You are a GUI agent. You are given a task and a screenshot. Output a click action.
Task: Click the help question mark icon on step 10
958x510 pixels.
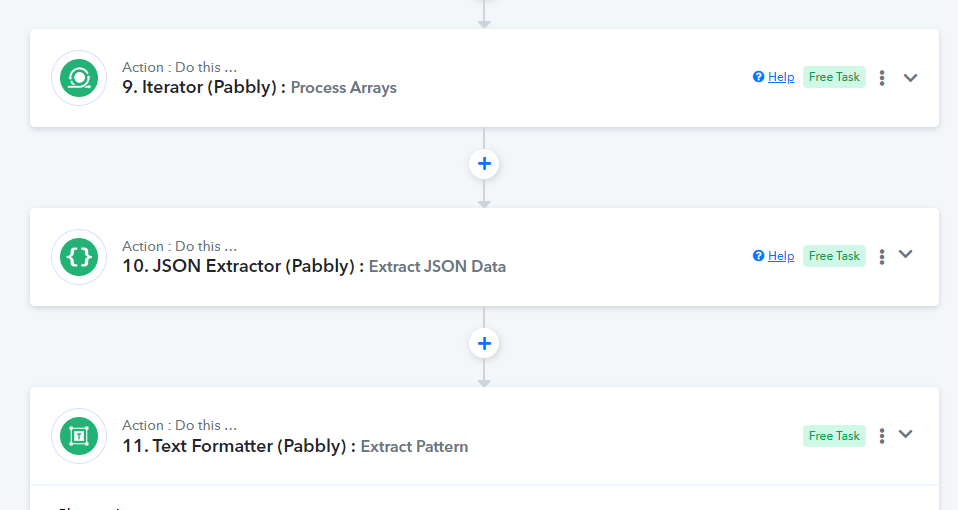pyautogui.click(x=758, y=255)
